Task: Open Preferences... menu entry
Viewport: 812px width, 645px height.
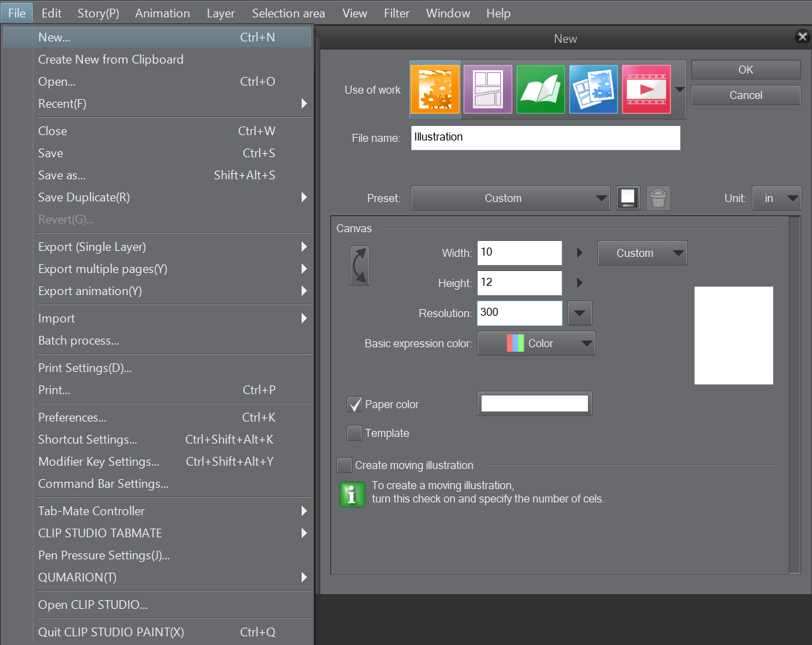Action: point(157,418)
